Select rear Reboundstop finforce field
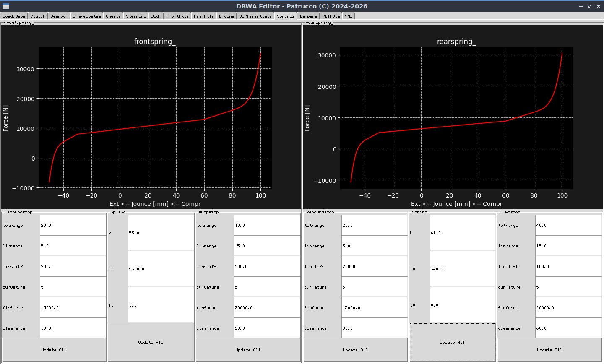Screen dimensions: 604x364 (x=375, y=307)
